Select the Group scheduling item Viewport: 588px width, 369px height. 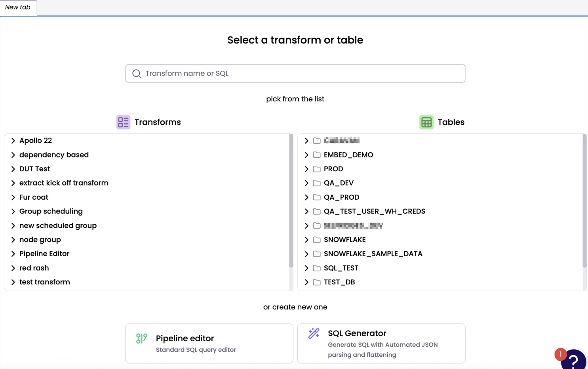click(x=51, y=211)
